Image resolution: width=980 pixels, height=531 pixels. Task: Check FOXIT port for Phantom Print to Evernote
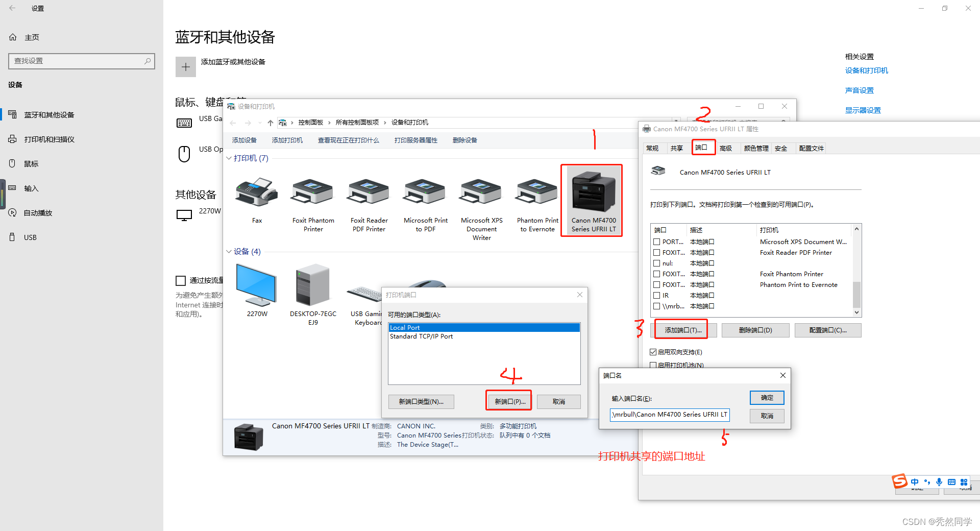pyautogui.click(x=657, y=285)
